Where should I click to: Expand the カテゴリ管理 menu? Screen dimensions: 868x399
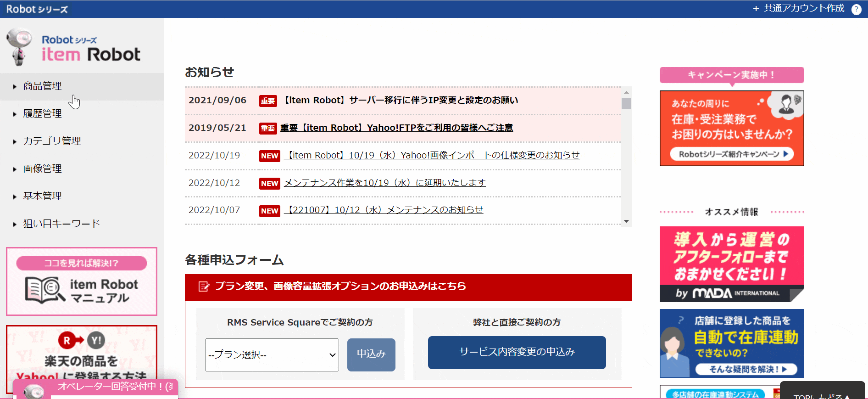pos(52,141)
